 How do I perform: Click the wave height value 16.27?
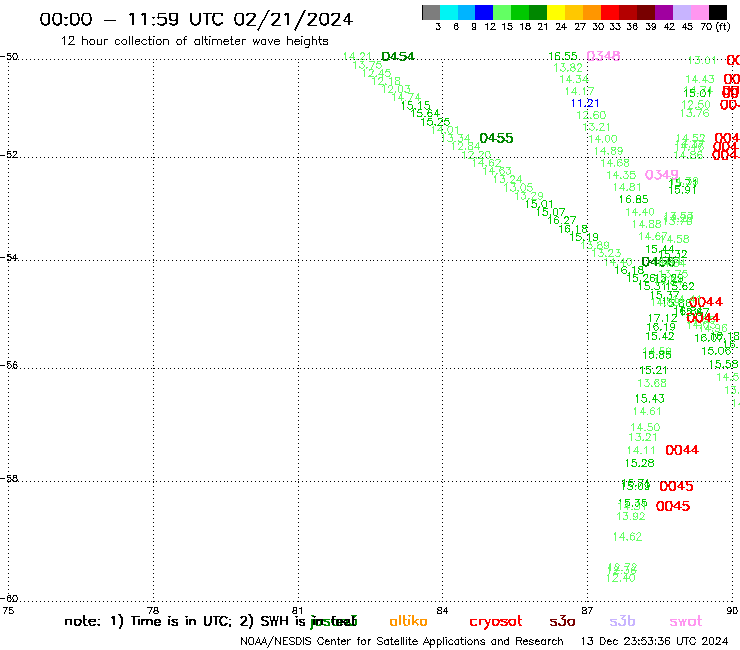tap(562, 220)
